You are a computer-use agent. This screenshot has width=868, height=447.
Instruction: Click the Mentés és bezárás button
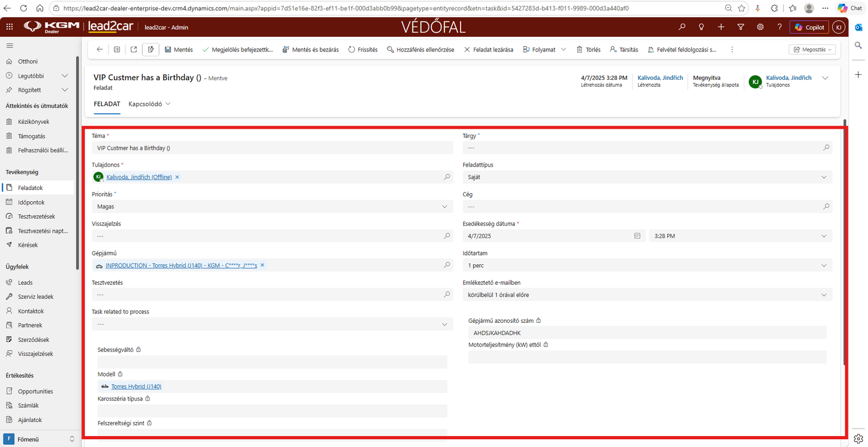click(x=310, y=49)
